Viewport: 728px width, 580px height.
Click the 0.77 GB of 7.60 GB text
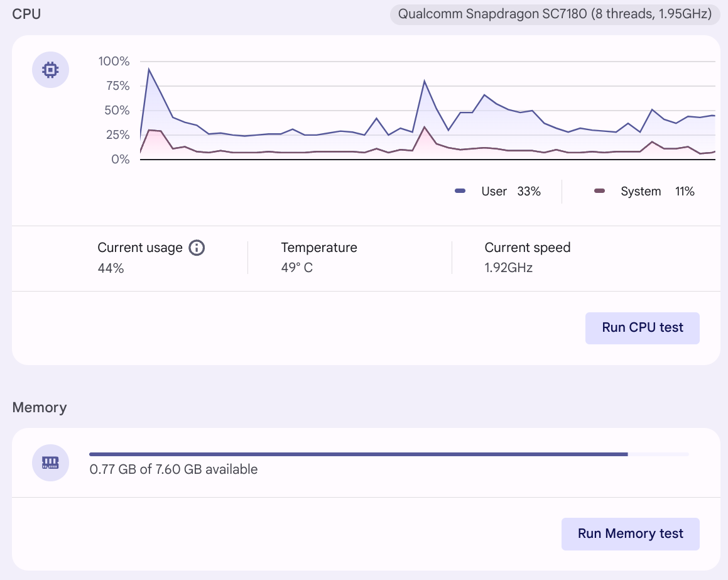point(173,469)
